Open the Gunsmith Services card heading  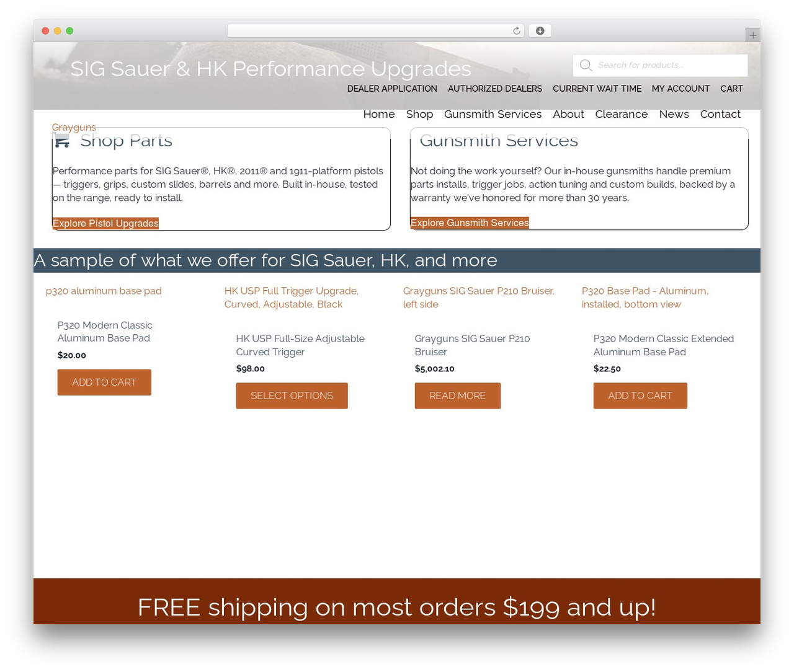[x=499, y=141]
